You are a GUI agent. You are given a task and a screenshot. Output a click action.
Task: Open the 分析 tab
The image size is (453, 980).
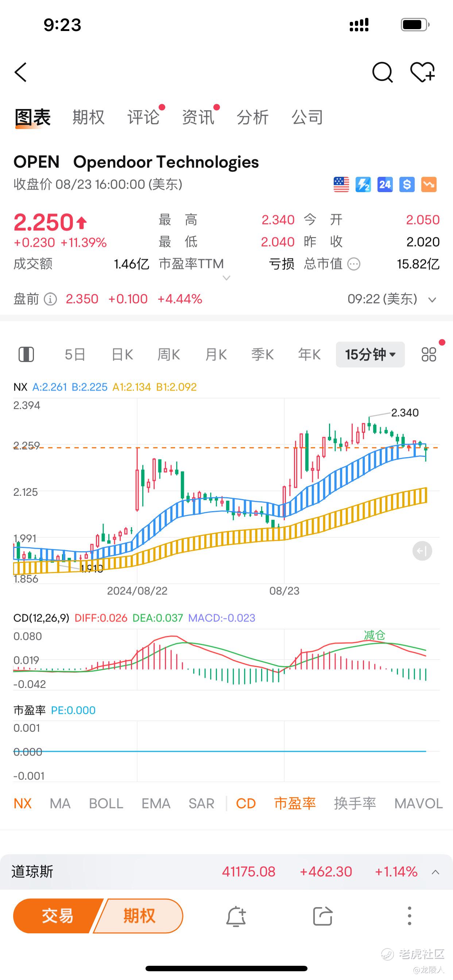(253, 117)
